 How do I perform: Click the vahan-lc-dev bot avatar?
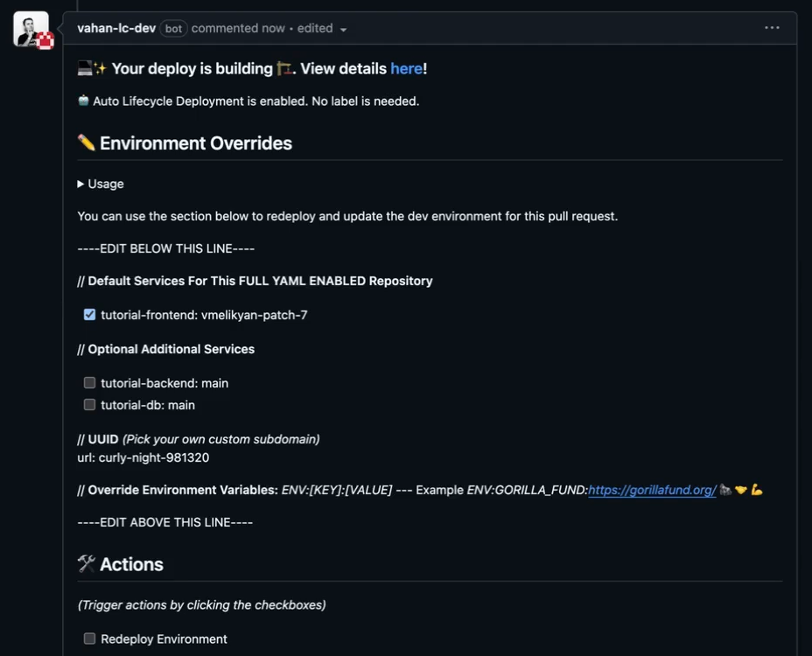[x=31, y=29]
